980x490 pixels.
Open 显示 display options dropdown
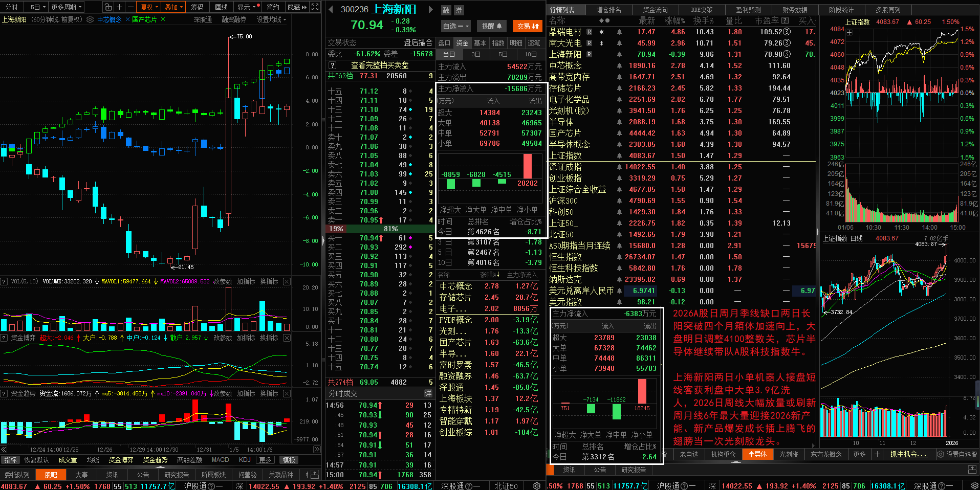[x=247, y=7]
